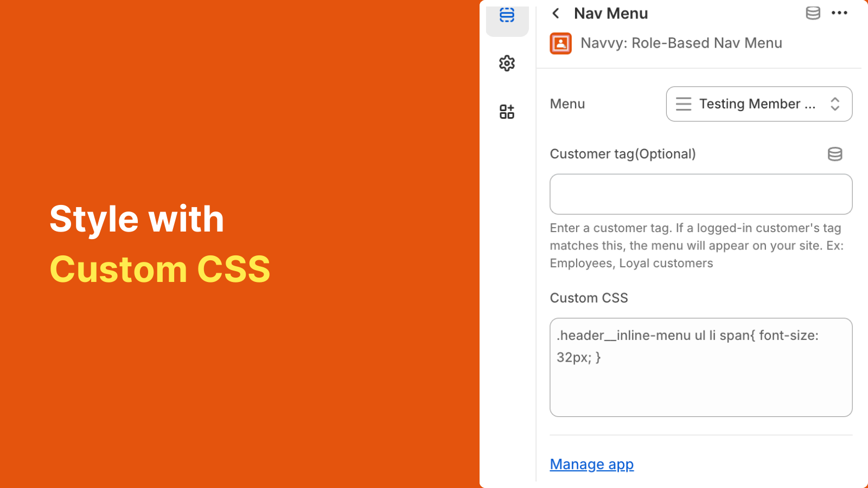Click the hamburger icon inside the Menu selector
This screenshot has width=868, height=488.
point(684,104)
